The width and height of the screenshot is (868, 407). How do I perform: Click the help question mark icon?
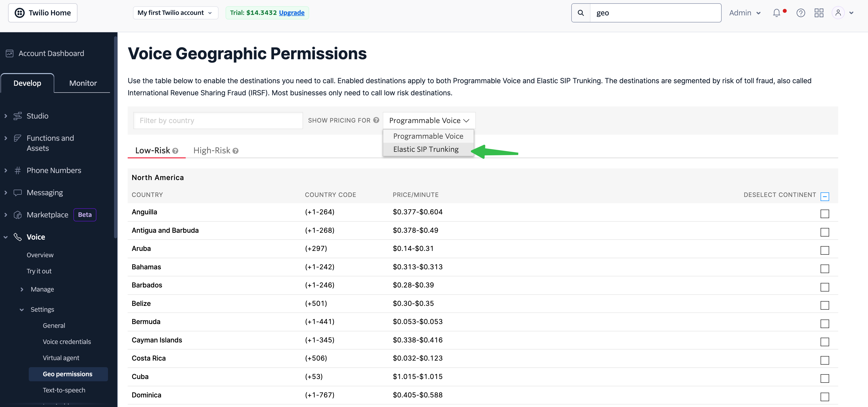(801, 13)
